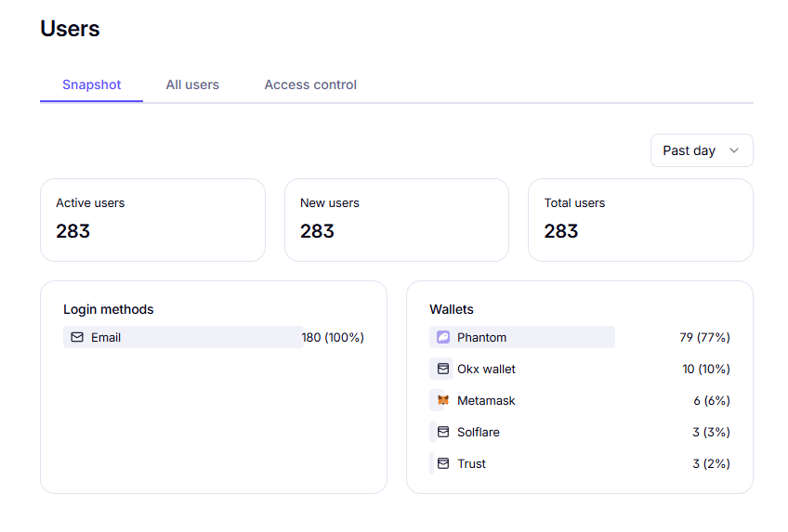The image size is (788, 532).
Task: Click the 283 figure under Total users
Action: (x=561, y=231)
